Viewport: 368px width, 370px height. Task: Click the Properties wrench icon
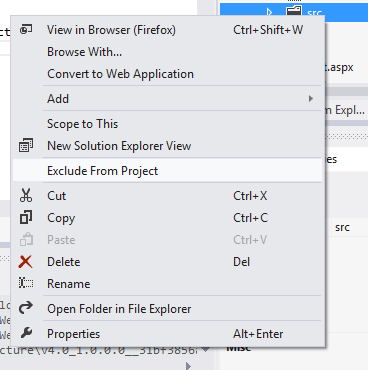(26, 333)
